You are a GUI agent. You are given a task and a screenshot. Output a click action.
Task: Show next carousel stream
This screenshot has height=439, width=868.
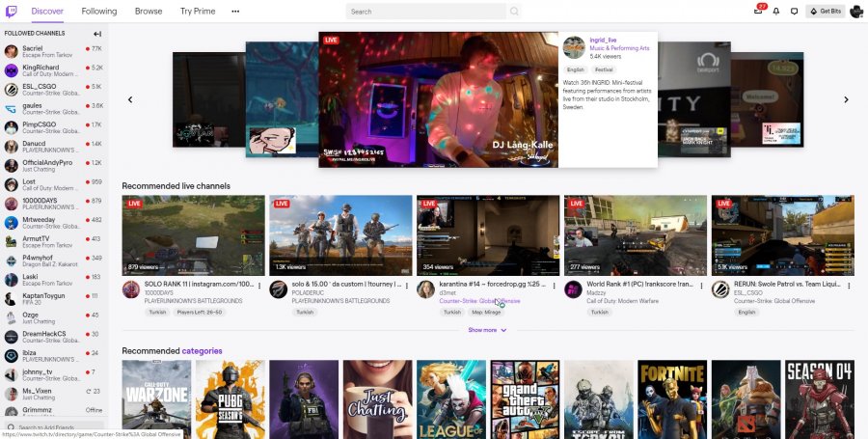tap(846, 99)
